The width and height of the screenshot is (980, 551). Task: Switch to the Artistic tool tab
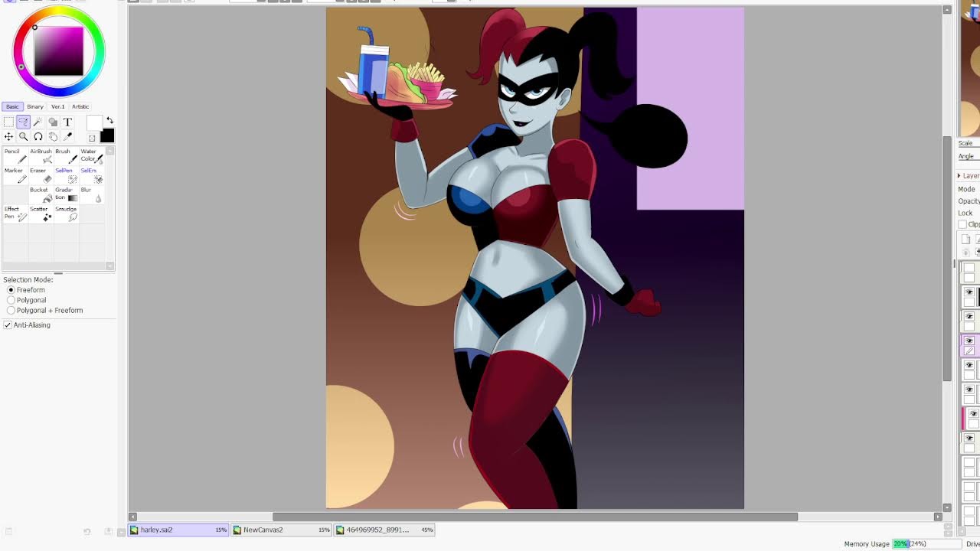coord(80,106)
